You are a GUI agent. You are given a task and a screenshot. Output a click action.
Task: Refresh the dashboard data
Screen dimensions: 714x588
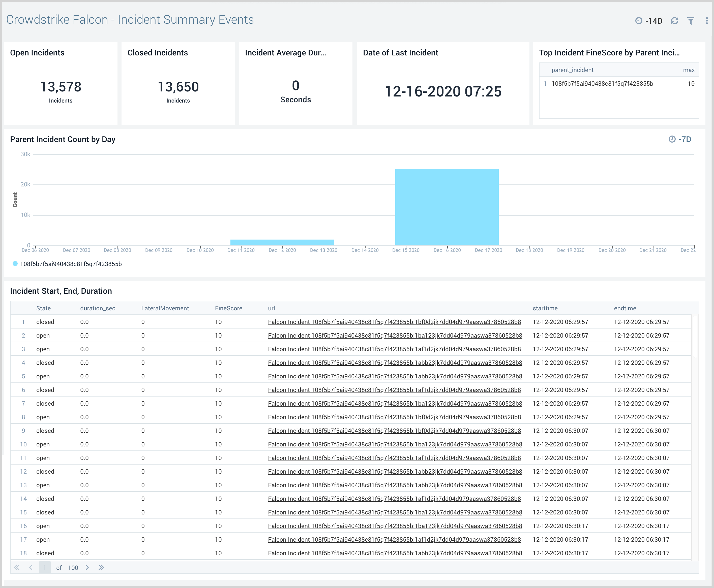coord(674,21)
